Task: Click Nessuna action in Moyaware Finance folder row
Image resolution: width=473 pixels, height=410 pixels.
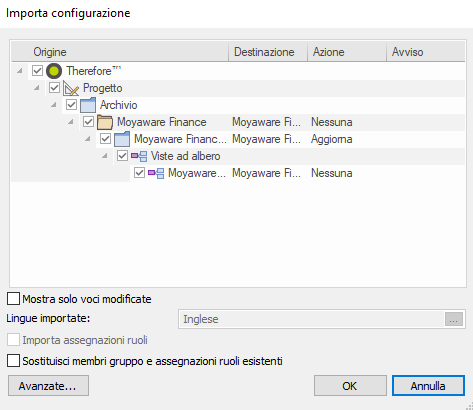Action: [331, 122]
